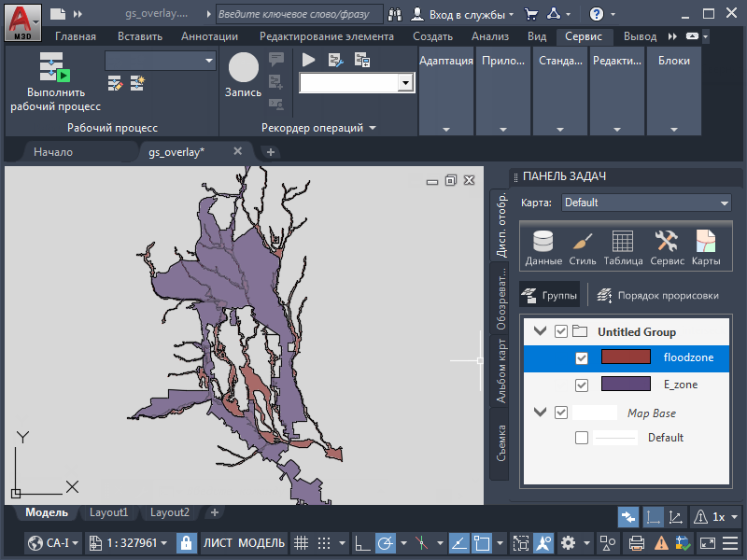
Task: Switch to the Layout1 tab
Action: [109, 512]
